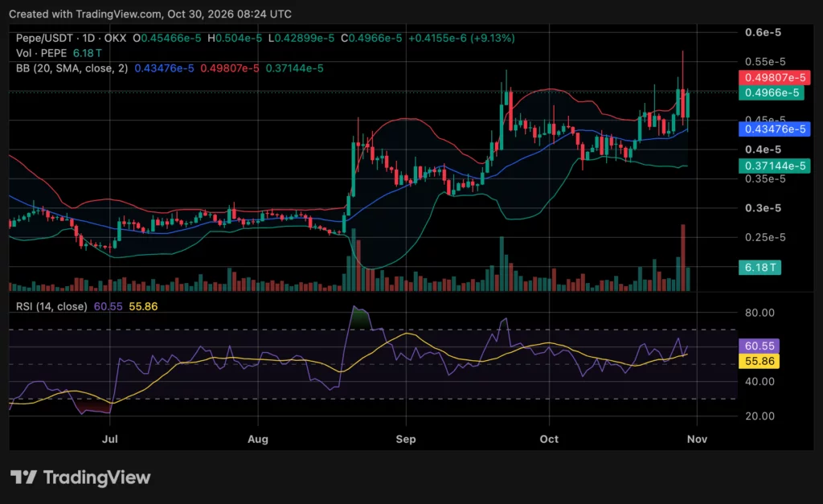Screen dimensions: 823x504
Task: Click the Open value O0.45466e-5
Action: coord(167,39)
